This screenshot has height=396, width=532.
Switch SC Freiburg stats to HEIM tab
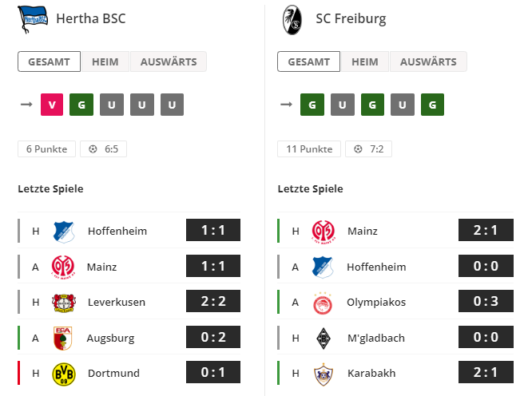coord(365,61)
